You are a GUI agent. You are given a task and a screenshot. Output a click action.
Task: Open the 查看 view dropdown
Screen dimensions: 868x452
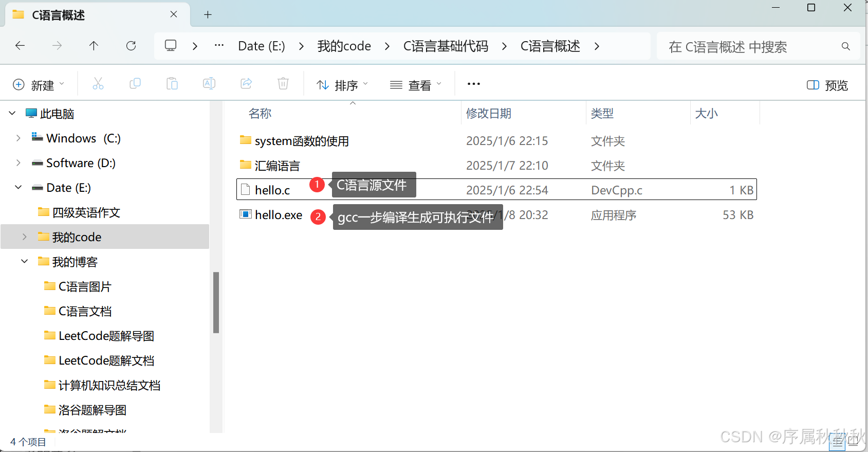[x=416, y=85]
